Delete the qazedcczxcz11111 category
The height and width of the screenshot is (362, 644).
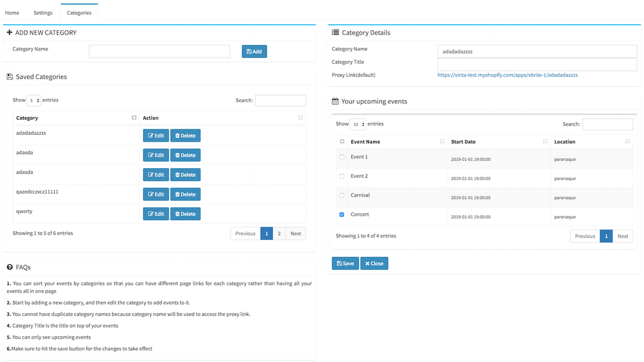tap(186, 194)
